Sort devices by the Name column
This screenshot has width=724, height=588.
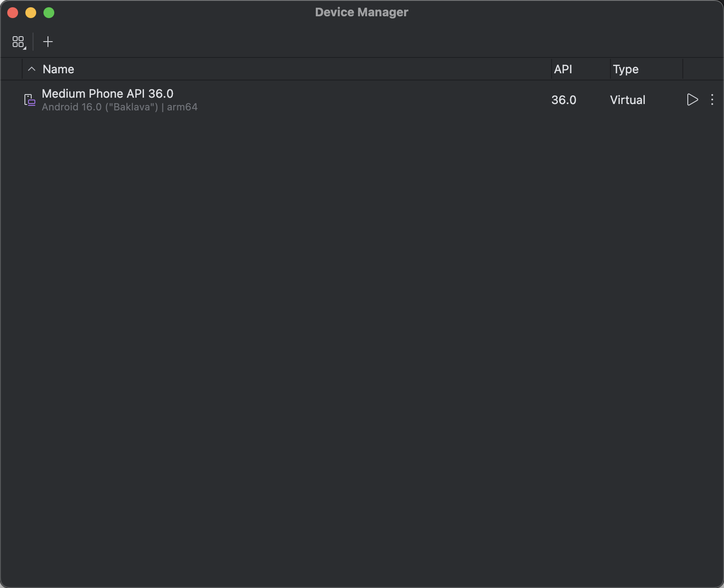click(58, 69)
